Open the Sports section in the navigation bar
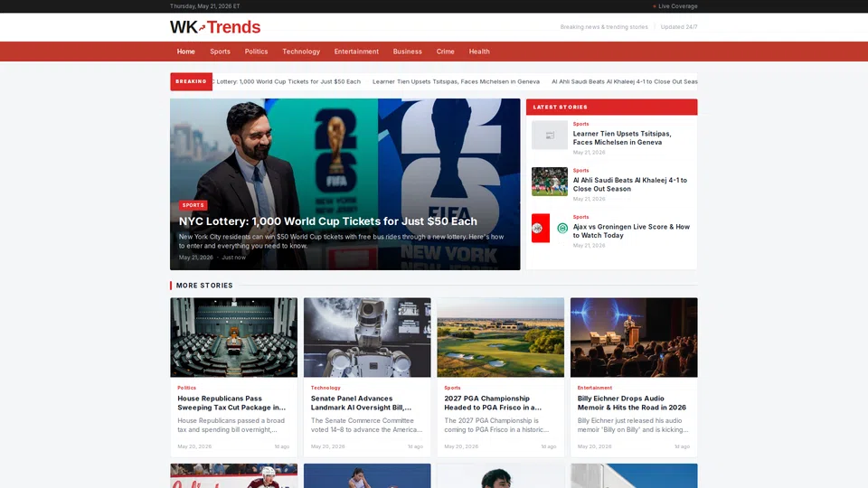Screen dimensions: 868x488 pos(220,52)
